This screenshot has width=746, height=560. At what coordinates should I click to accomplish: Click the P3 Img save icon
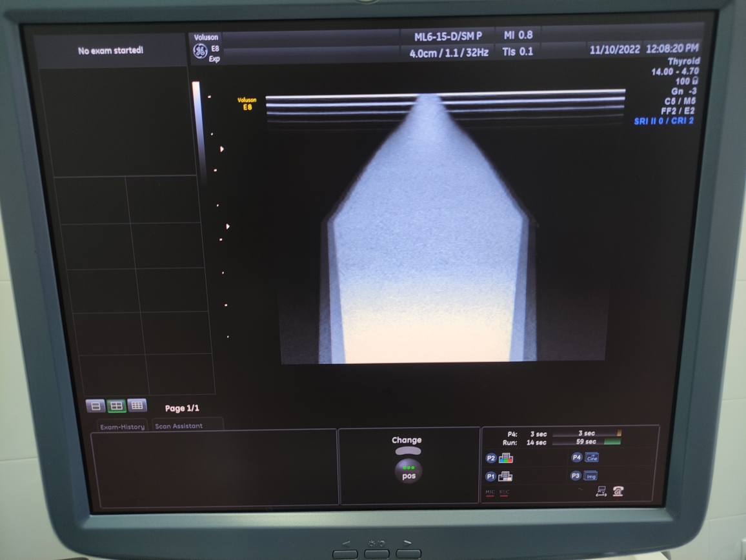click(590, 476)
